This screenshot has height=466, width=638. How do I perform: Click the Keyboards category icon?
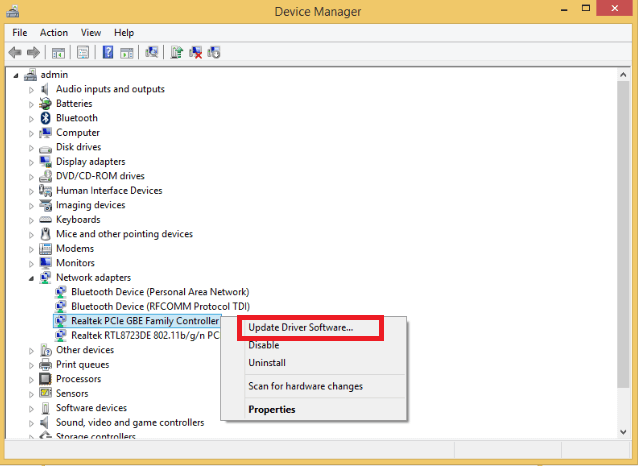[45, 220]
